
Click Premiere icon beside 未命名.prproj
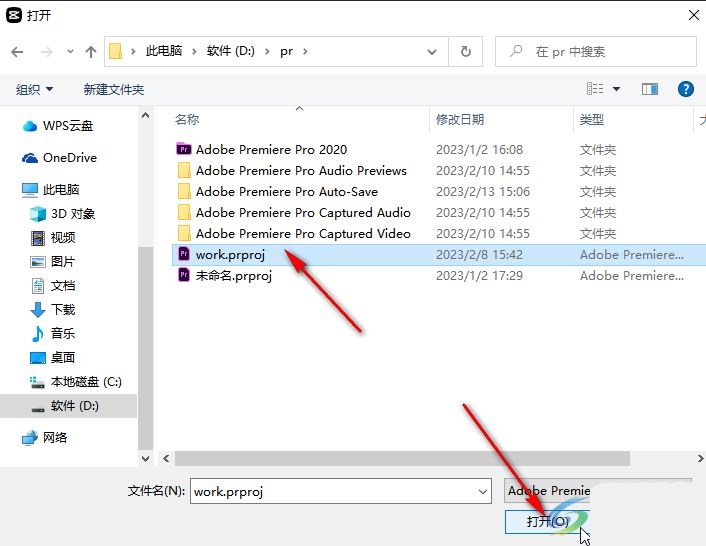pos(184,275)
